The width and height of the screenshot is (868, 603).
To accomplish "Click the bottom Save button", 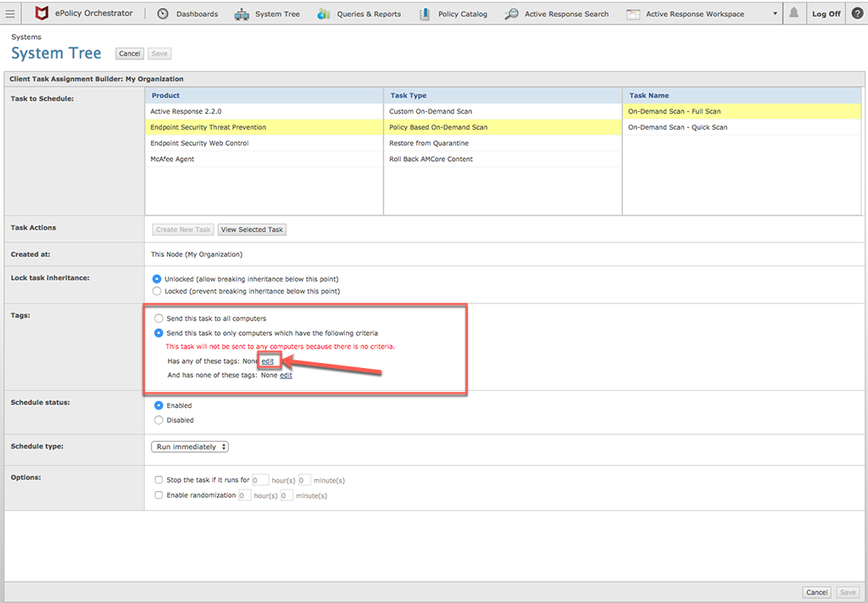I will point(848,592).
